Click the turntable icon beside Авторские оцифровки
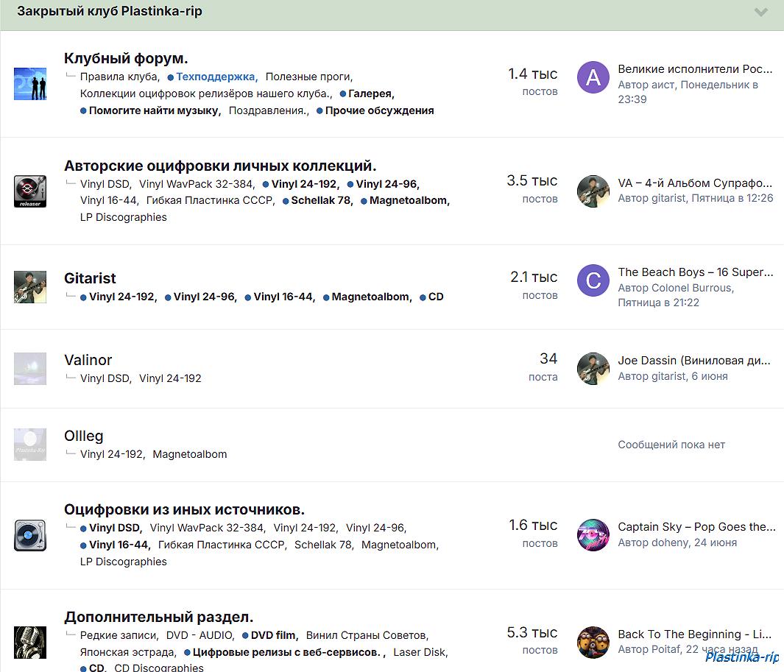 point(30,191)
